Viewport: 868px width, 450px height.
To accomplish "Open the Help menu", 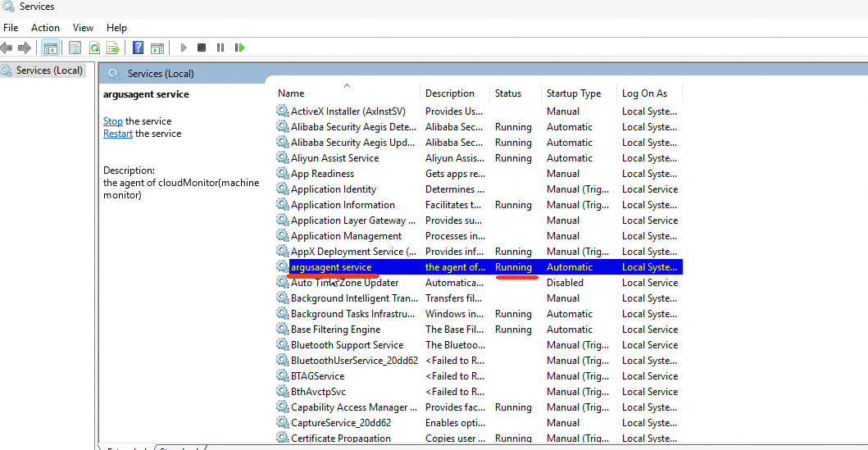I will point(116,28).
